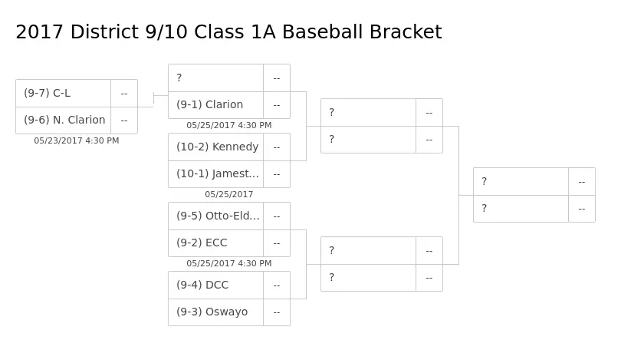Click the score cell next to C-L
The image size is (644, 363).
click(124, 94)
